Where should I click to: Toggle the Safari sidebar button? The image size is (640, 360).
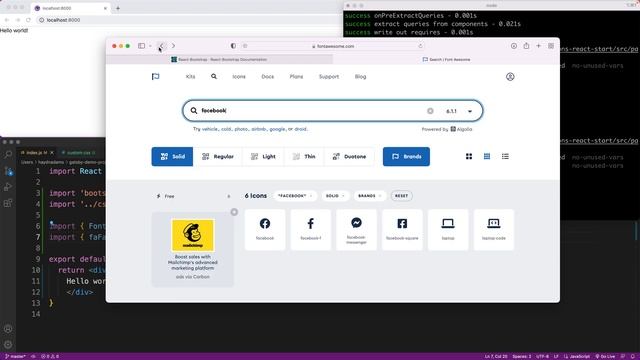(141, 46)
